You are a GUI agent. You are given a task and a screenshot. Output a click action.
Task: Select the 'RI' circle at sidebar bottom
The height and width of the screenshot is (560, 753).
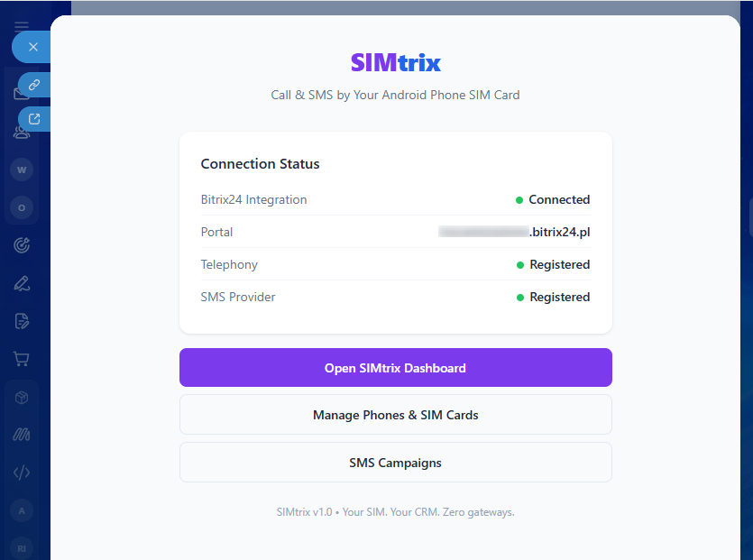pos(22,547)
